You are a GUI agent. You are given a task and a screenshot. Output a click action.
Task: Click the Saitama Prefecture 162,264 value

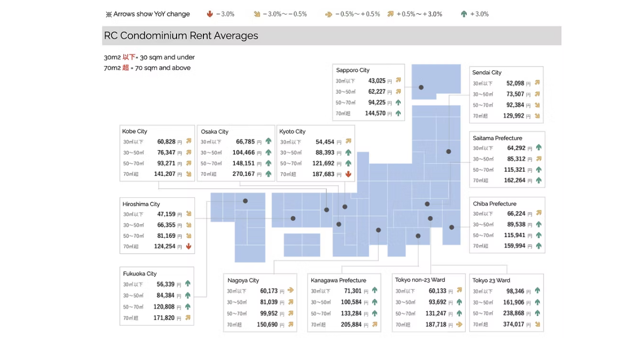pyautogui.click(x=515, y=181)
